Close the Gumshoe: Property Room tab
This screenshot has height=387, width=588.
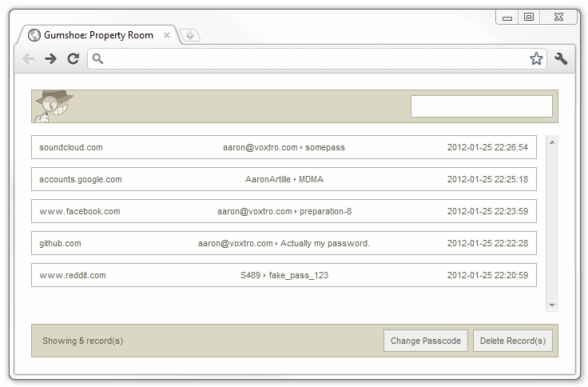[x=167, y=35]
